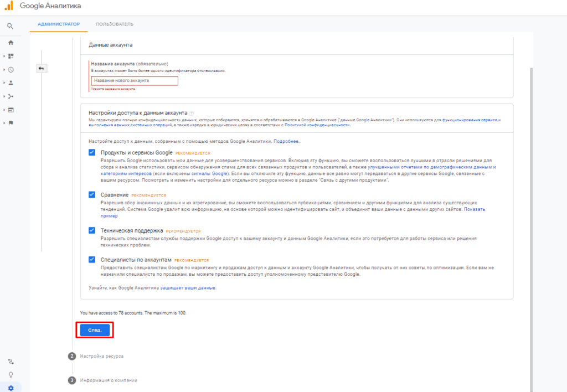Expand the Audience section arrow
This screenshot has height=392, width=567.
point(4,83)
